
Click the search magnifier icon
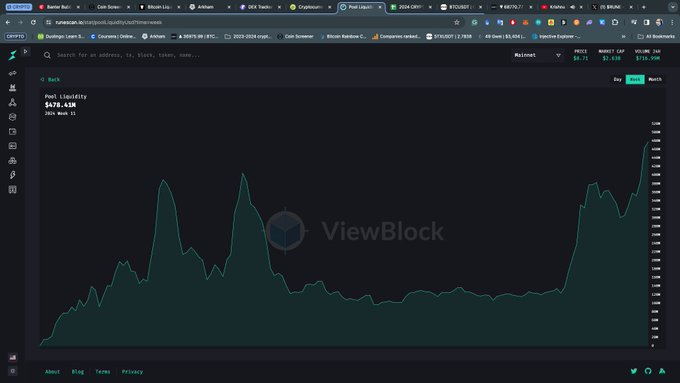(47, 55)
